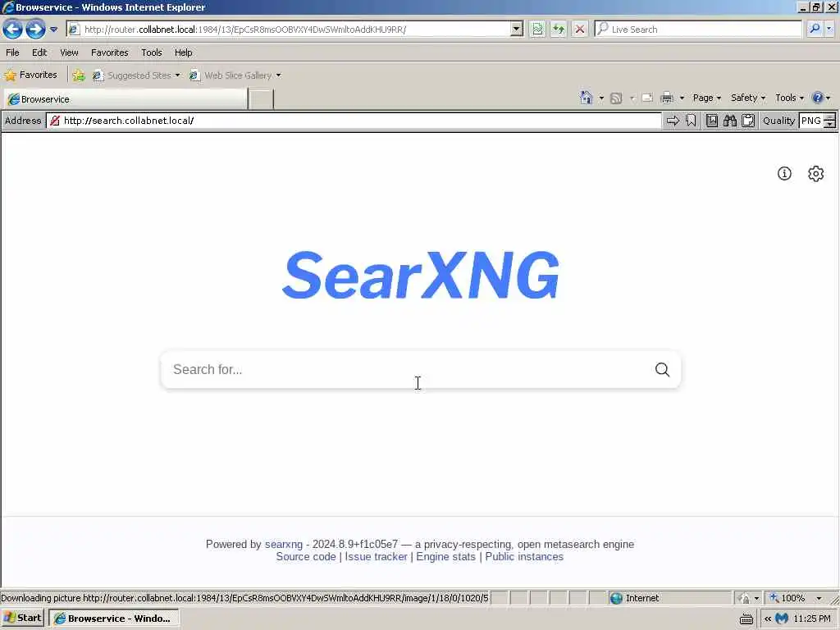
Task: Click the Browservice address field with search.collabnet.local
Action: click(x=354, y=121)
